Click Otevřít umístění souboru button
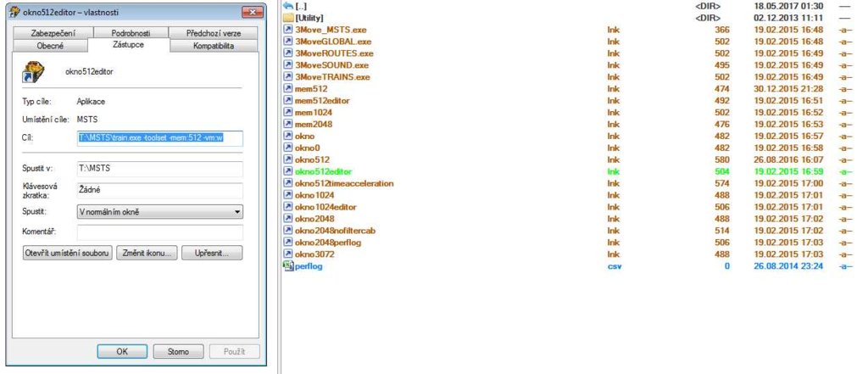Screen dimensions: 868x374 tap(66, 253)
